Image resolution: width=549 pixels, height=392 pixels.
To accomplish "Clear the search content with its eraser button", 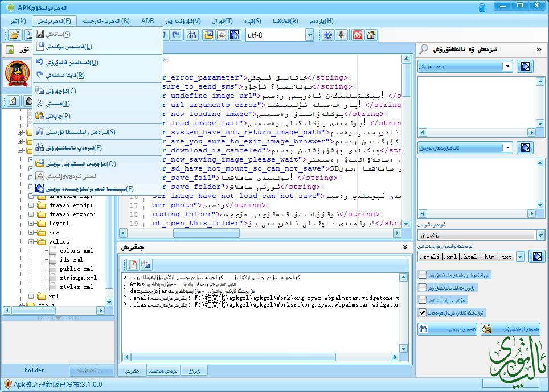I will click(x=525, y=66).
